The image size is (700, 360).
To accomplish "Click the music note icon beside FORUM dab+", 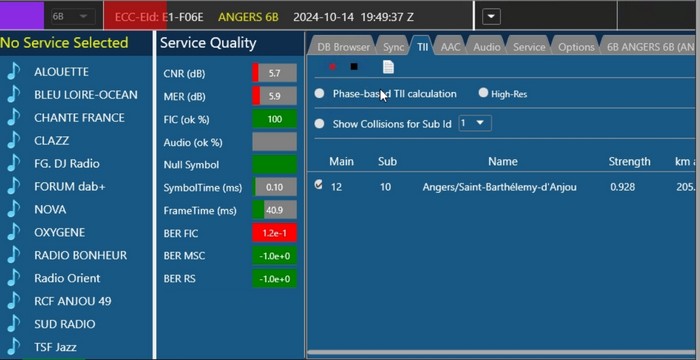I will 13,186.
